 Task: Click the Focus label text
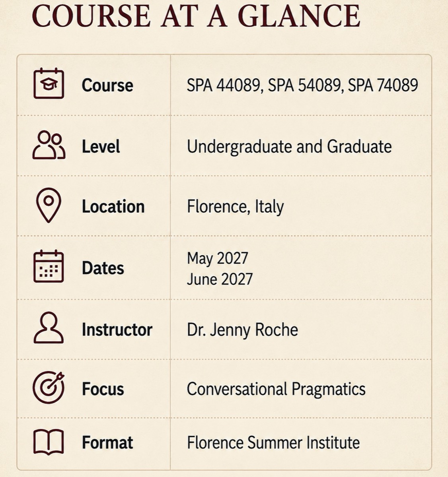pyautogui.click(x=103, y=389)
